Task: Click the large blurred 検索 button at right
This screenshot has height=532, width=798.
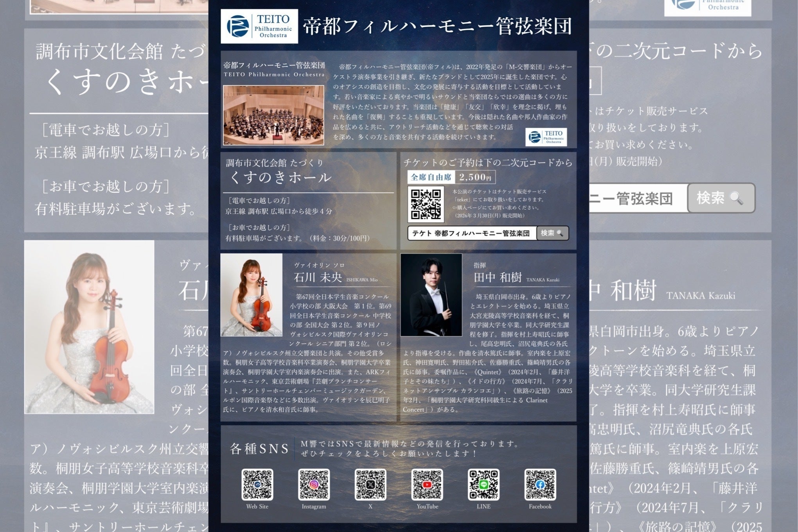Action: 721,198
